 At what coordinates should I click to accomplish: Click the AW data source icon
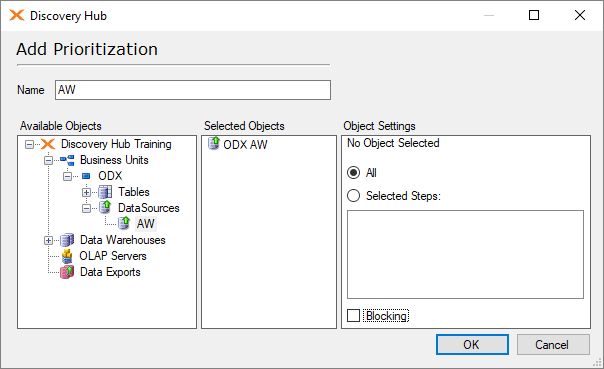tap(124, 223)
